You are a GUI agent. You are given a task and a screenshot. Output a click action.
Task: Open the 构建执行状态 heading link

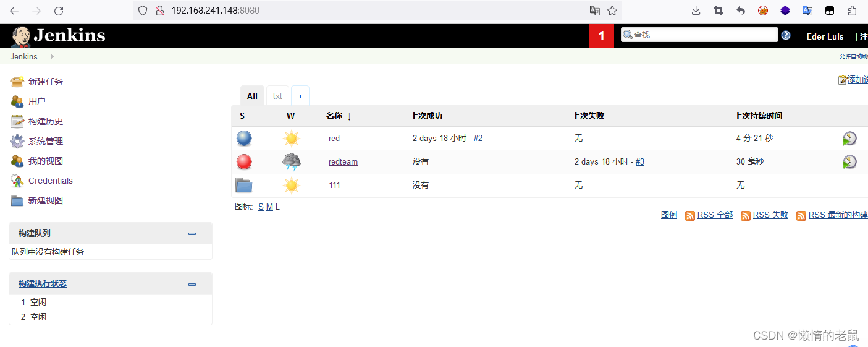tap(43, 283)
